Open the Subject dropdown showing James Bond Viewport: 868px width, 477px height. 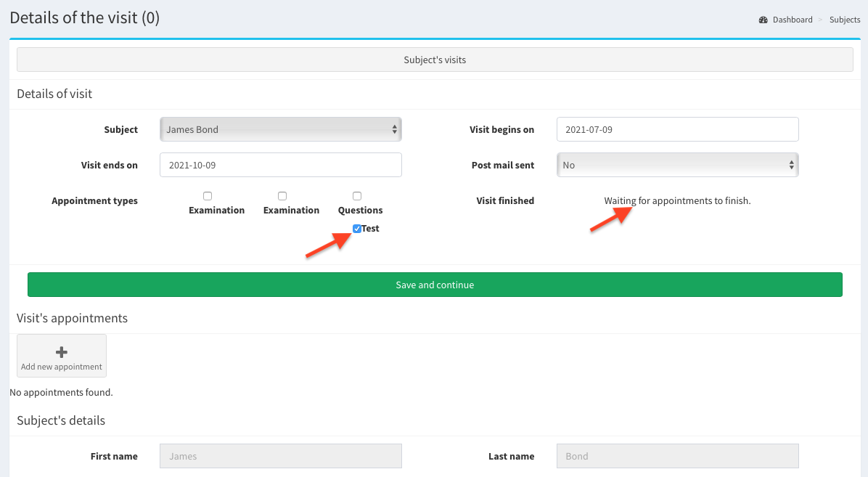point(280,129)
